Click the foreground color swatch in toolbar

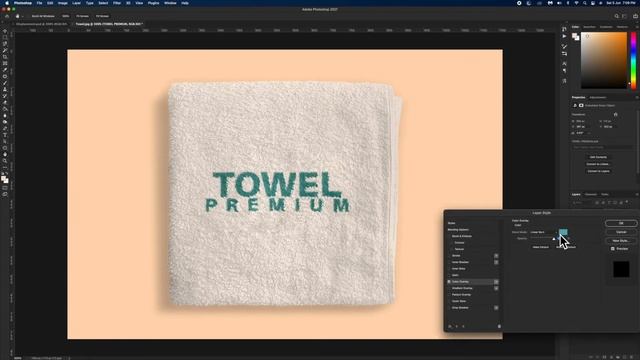[x=4, y=178]
